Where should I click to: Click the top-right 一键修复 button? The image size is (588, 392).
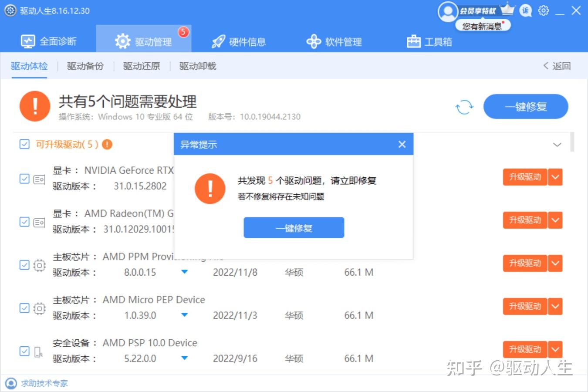(x=526, y=107)
